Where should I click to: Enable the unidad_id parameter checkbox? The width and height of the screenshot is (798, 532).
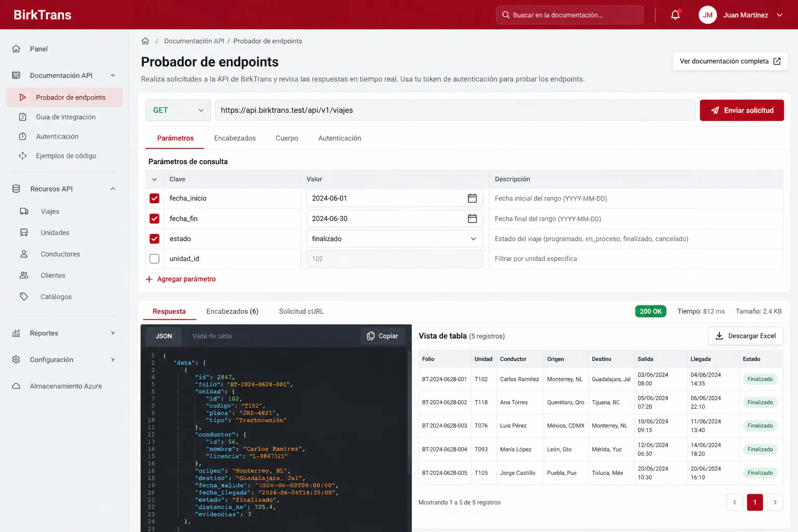[x=154, y=259]
